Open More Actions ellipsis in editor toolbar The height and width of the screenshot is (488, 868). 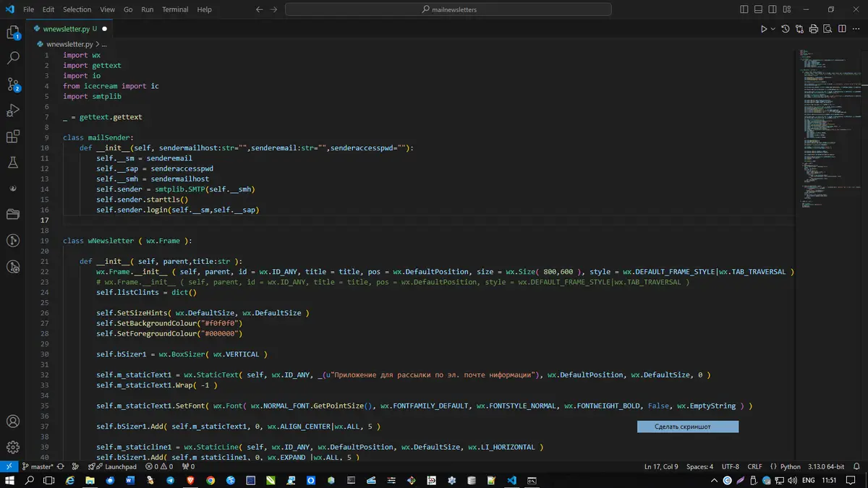pyautogui.click(x=855, y=29)
